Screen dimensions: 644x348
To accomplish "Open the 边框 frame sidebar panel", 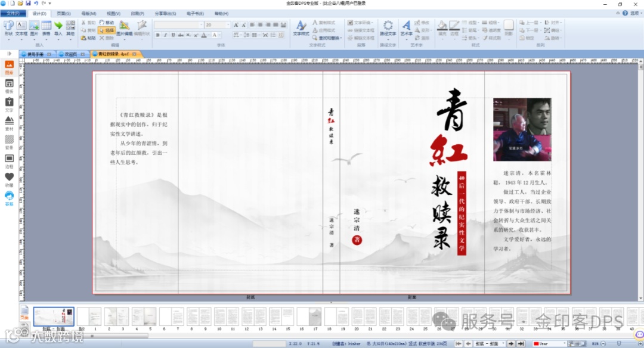I will point(9,161).
